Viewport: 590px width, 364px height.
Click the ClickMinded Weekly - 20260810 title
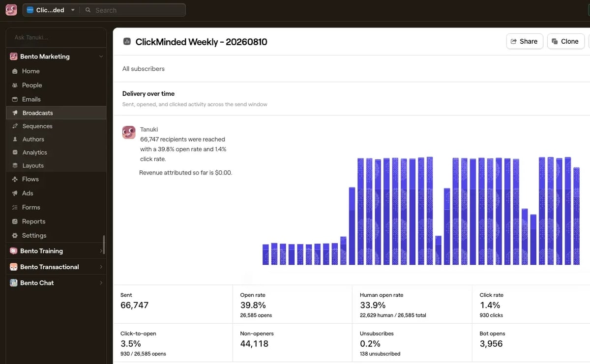201,42
